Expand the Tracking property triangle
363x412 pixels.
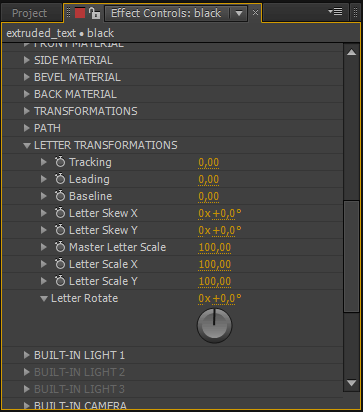click(43, 162)
